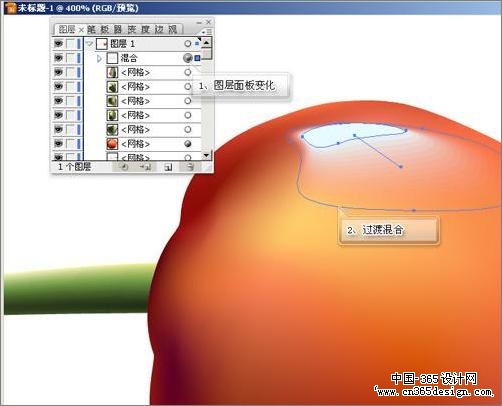Click scroll-down arrow of layers panel
This screenshot has height=406, width=502.
point(206,155)
